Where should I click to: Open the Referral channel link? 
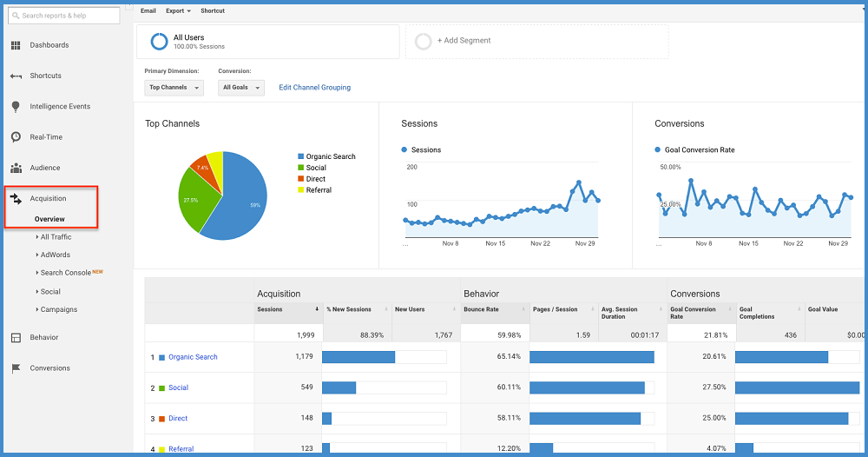(181, 448)
